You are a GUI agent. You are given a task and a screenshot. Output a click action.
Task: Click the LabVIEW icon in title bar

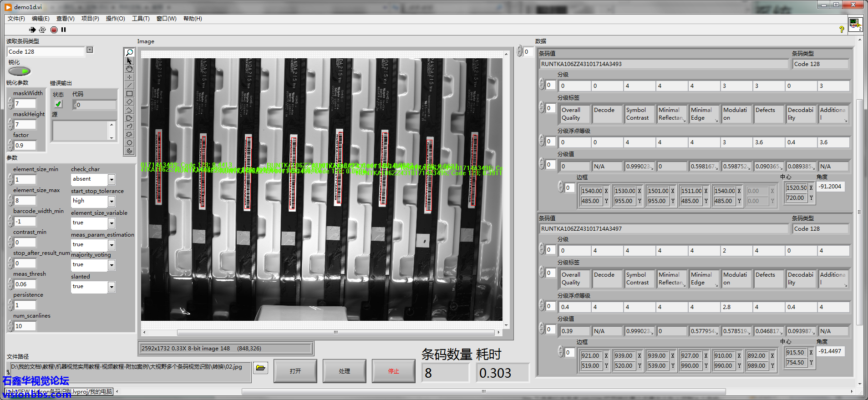pos(8,7)
